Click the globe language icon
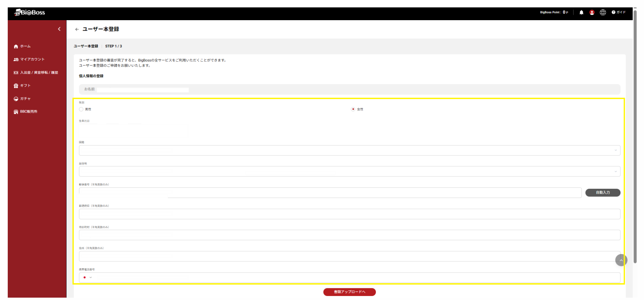Screen dimensions: 644x300 coord(603,12)
